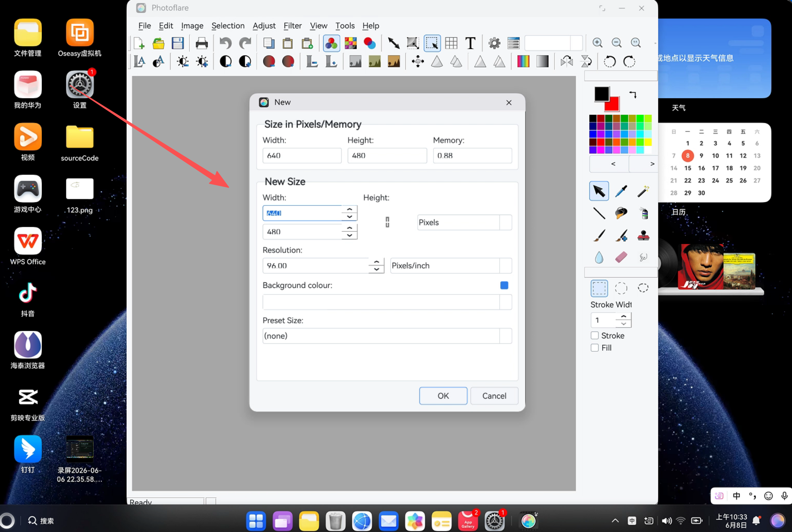Click the Resolution value field
Viewport: 792px width, 532px height.
click(315, 266)
